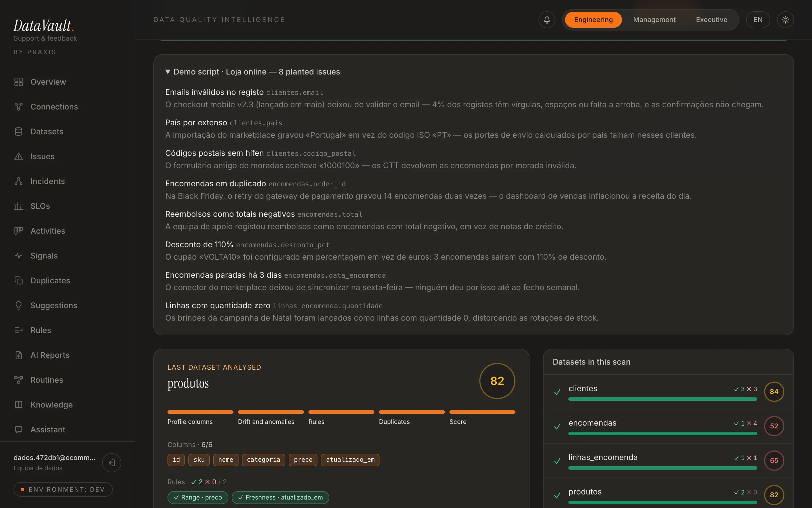Click the Environment: Dev badge

pos(63,489)
